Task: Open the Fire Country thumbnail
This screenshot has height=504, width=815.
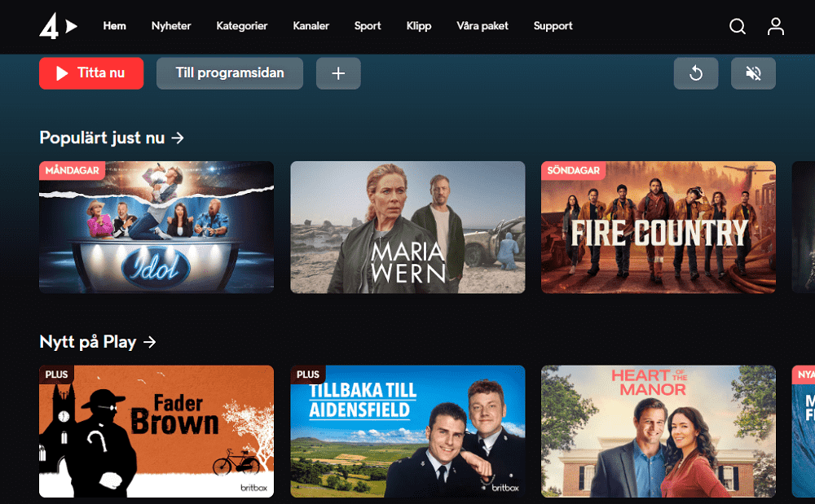Action: click(659, 227)
